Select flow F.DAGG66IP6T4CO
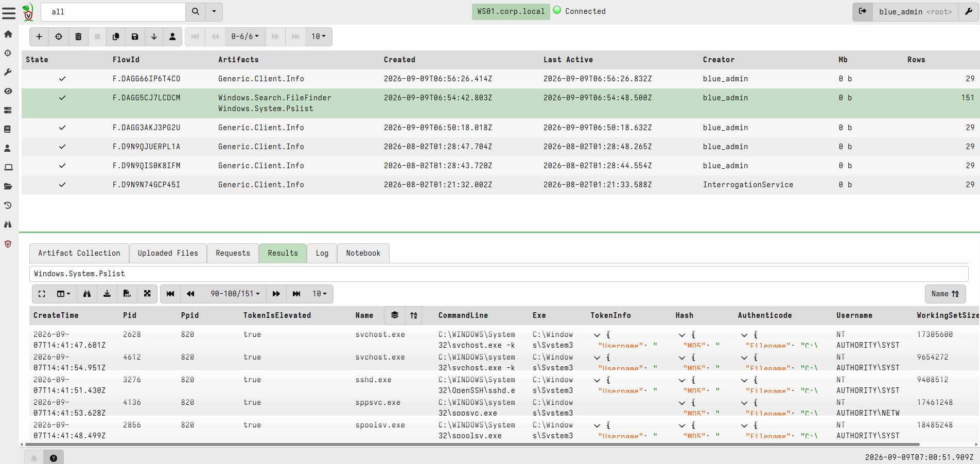Viewport: 980px width, 464px height. tap(500, 79)
